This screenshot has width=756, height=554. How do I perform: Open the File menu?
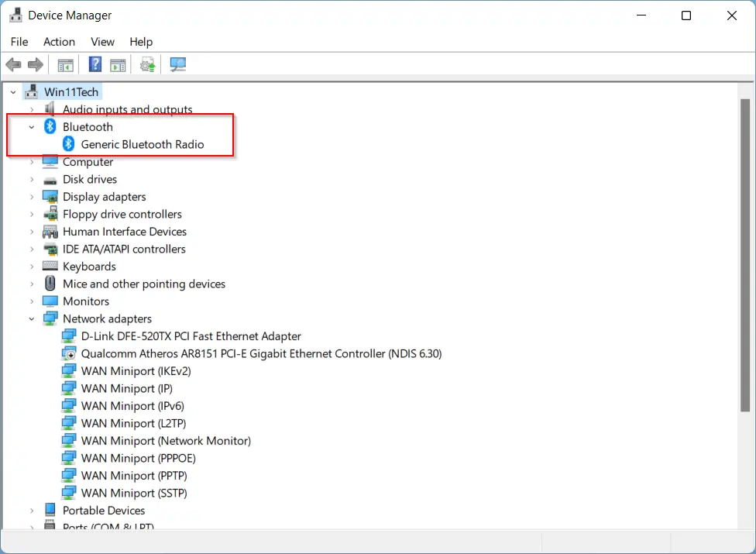[x=19, y=42]
